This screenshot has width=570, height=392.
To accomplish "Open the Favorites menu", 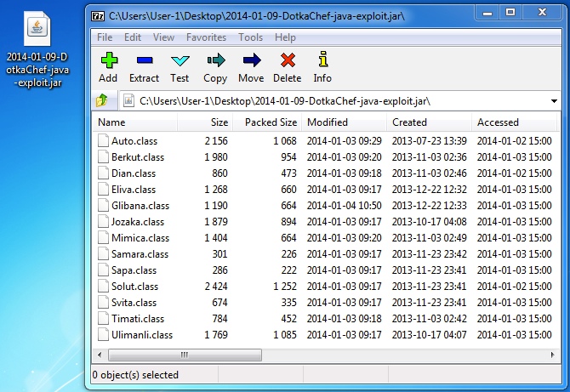I will coord(206,37).
